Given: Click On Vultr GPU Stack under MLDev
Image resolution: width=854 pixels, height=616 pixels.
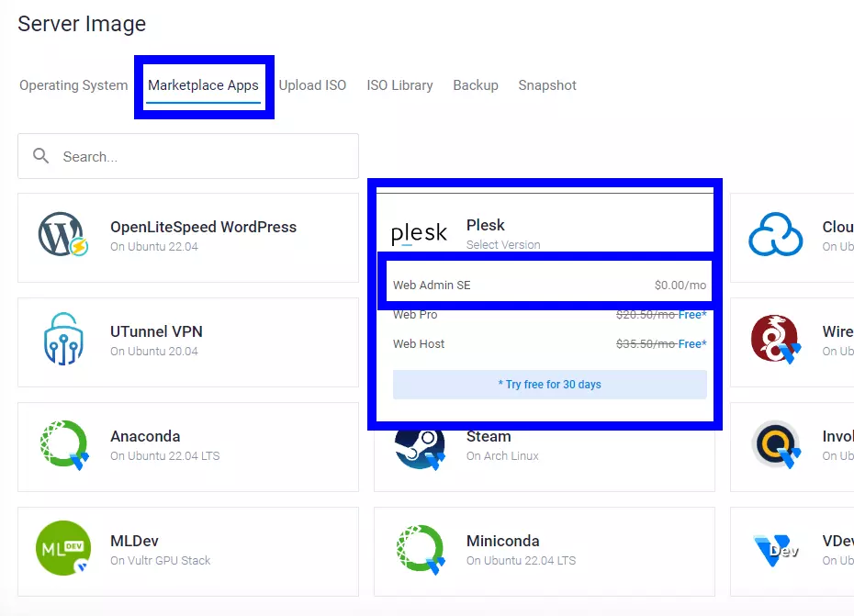Looking at the screenshot, I should 160,560.
